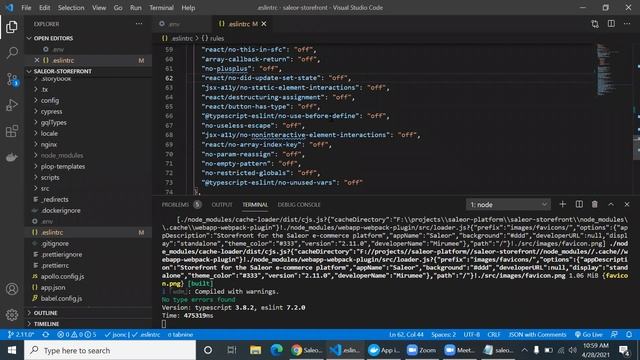Click the 2.11.0 git branch indicator
640x360 pixels.
pyautogui.click(x=21, y=334)
